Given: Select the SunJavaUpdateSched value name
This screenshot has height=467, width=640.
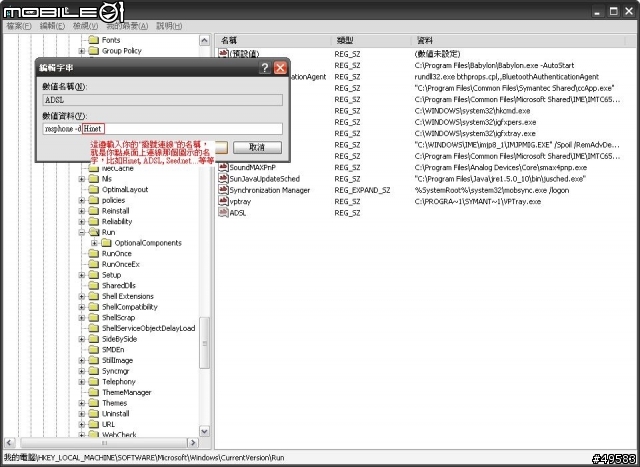Looking at the screenshot, I should [264, 179].
